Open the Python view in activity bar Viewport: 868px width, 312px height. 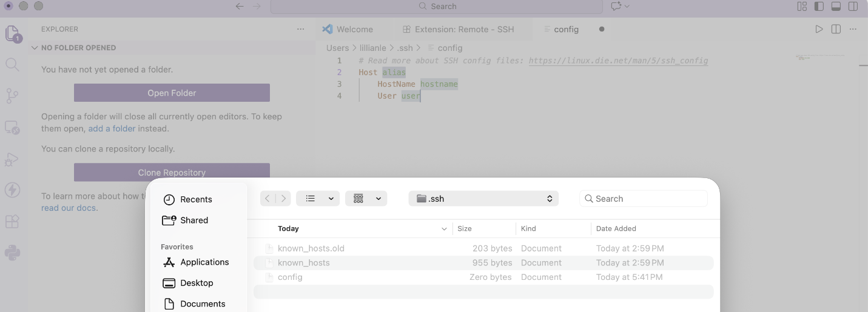12,253
